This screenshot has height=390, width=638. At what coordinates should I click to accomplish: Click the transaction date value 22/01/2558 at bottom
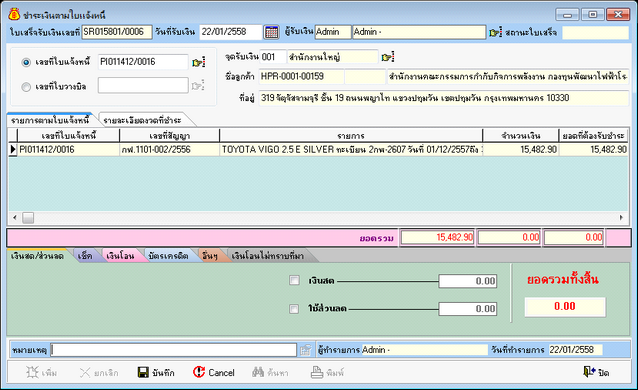tap(575, 350)
